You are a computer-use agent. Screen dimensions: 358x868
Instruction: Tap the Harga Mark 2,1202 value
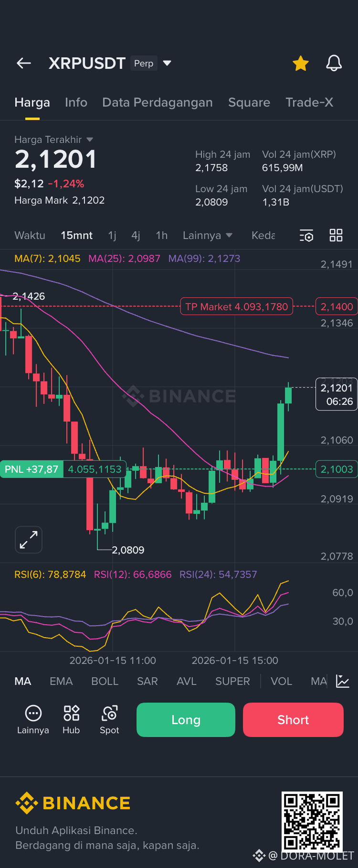(x=60, y=200)
